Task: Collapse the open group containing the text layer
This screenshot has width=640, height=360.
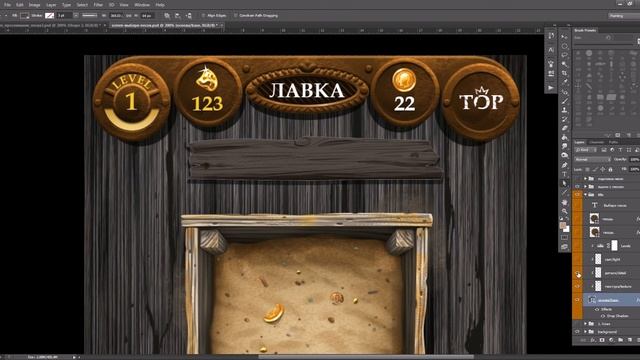Action: pyautogui.click(x=586, y=195)
